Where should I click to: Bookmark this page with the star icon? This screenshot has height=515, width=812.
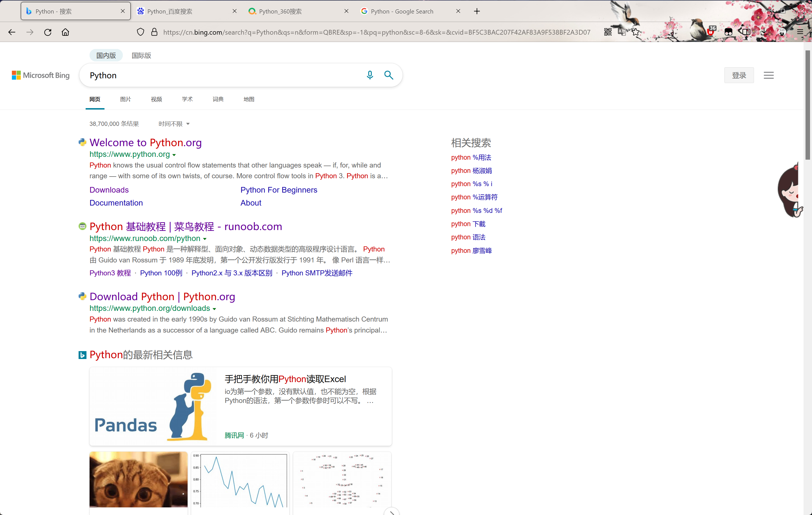tap(636, 32)
